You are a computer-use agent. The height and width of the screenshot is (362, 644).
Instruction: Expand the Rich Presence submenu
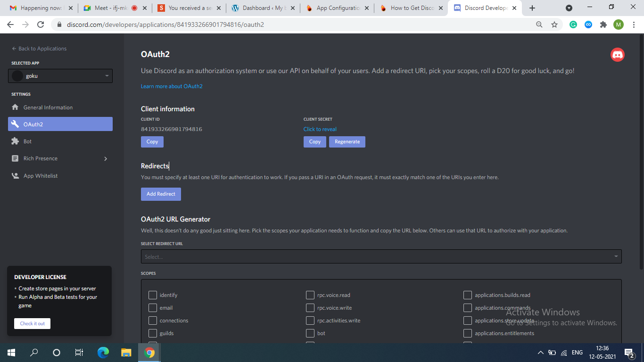[x=105, y=159]
